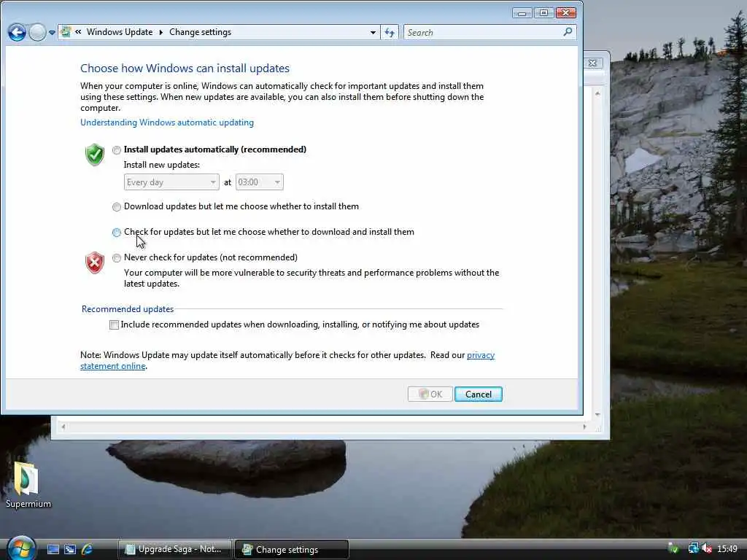Image resolution: width=747 pixels, height=560 pixels.
Task: Click the muted volume tray icon
Action: pyautogui.click(x=706, y=549)
